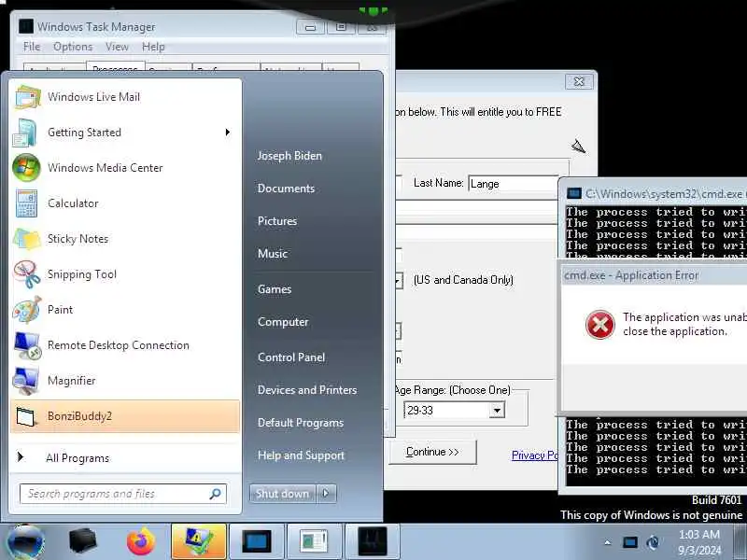Open Firefox from the taskbar
This screenshot has height=560, width=747.
141,542
